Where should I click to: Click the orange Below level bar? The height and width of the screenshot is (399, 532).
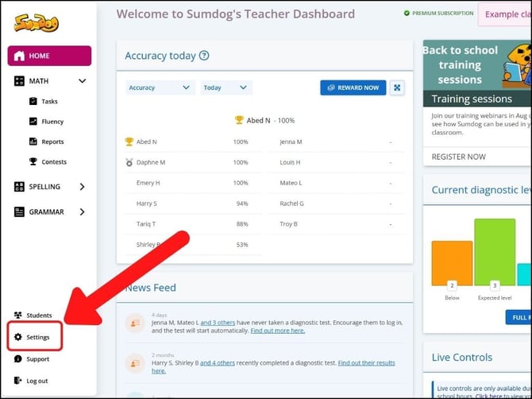point(452,263)
